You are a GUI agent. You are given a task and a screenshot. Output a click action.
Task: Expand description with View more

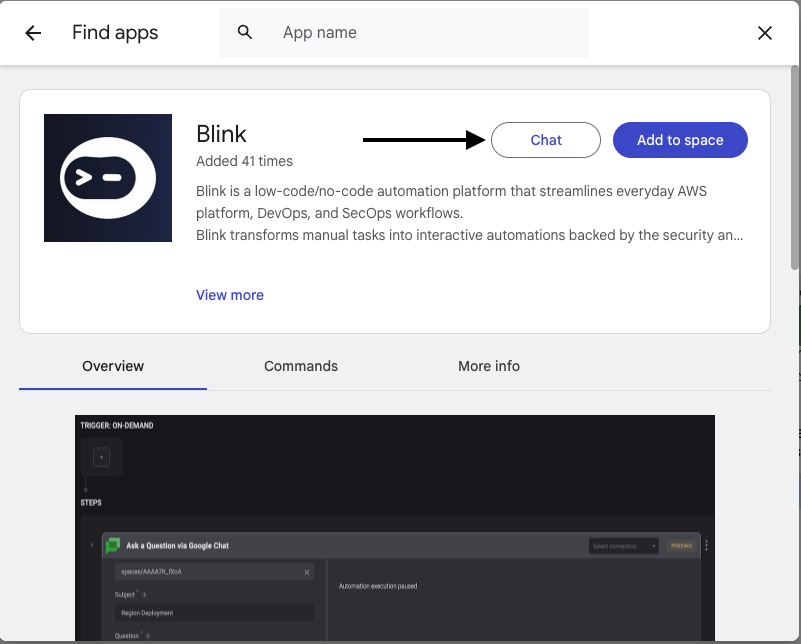[x=230, y=295]
